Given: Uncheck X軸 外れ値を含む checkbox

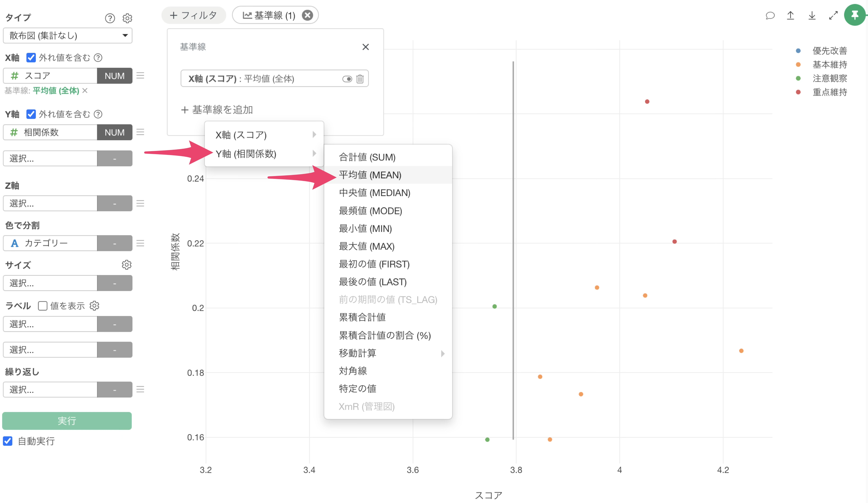Looking at the screenshot, I should [x=31, y=58].
